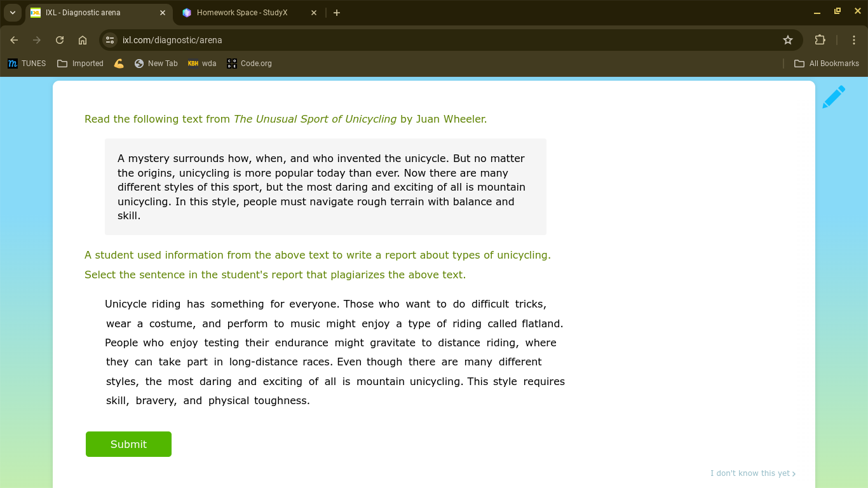Open the extensions puzzle icon
868x488 pixels.
[x=820, y=40]
